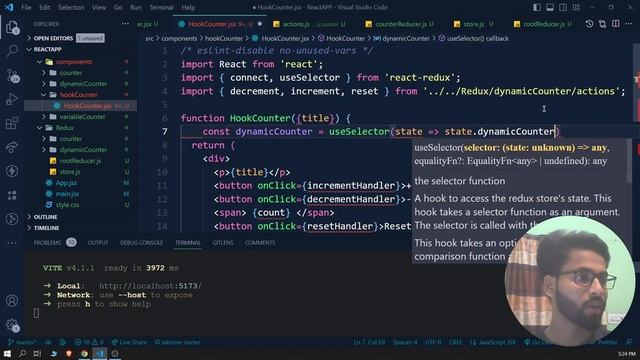Open Chrome from the taskbar
640x360 pixels.
pos(84,353)
